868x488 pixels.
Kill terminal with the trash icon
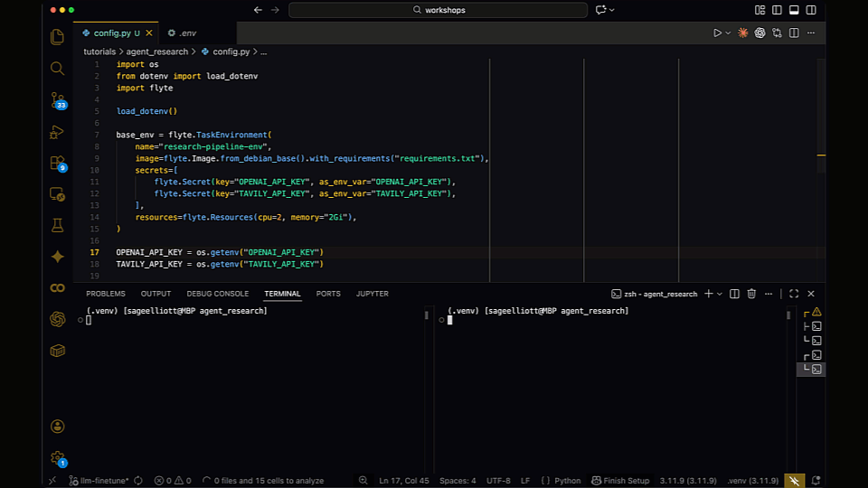tap(751, 294)
